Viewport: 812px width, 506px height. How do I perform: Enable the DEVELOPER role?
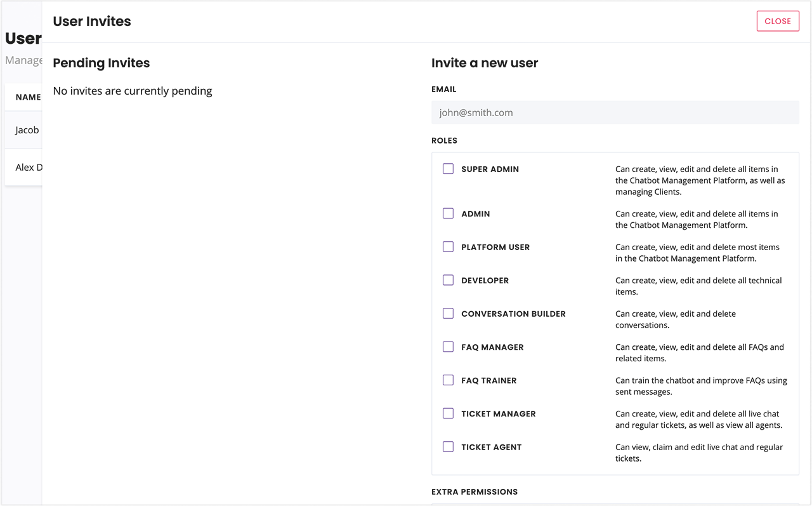tap(449, 280)
